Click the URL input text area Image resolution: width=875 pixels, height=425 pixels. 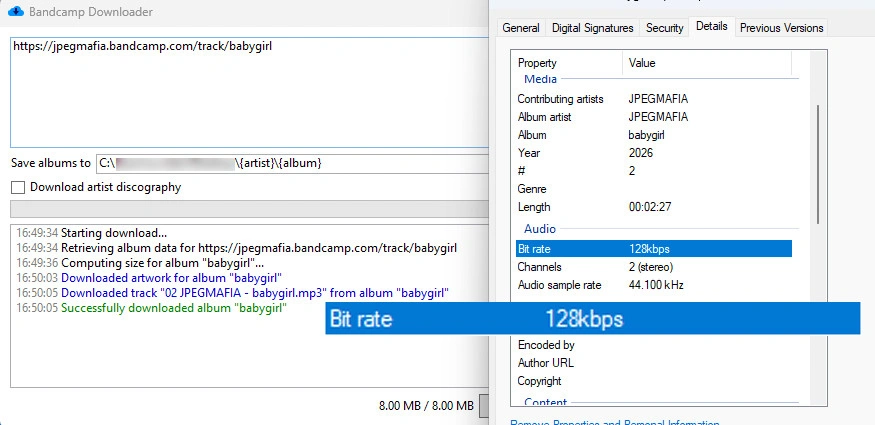point(249,93)
